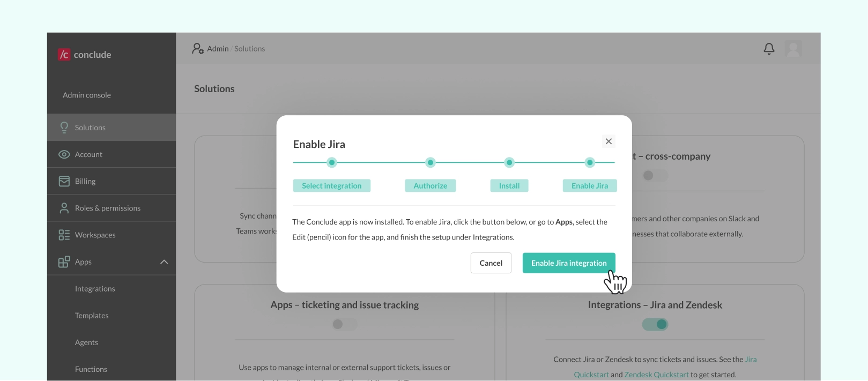This screenshot has width=868, height=381.
Task: Click the Admin console label
Action: tap(87, 95)
